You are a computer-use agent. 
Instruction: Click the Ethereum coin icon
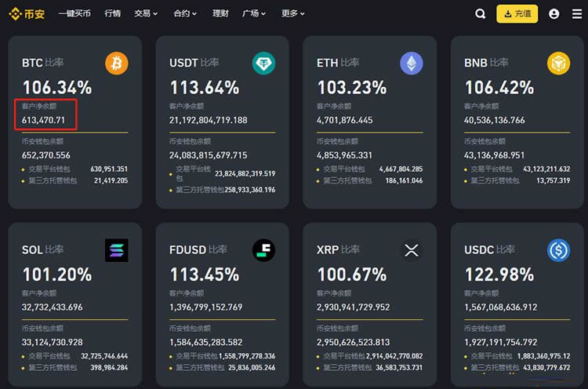tap(412, 63)
